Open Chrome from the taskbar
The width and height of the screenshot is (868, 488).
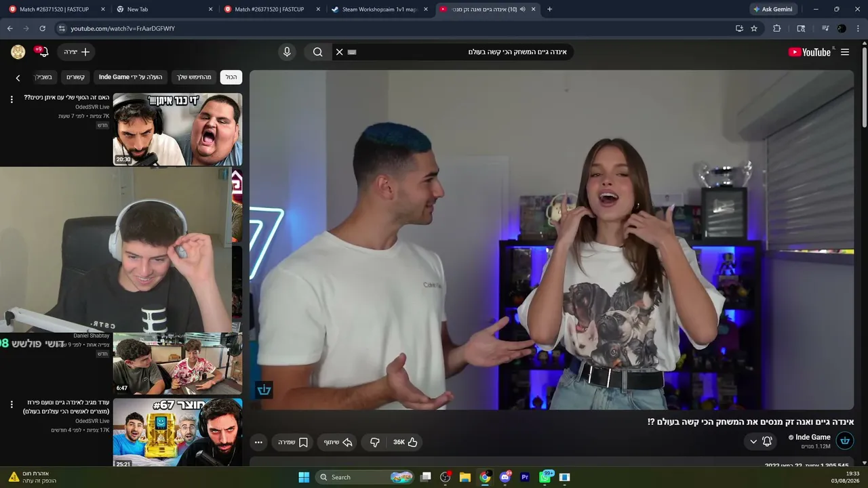[x=485, y=477]
